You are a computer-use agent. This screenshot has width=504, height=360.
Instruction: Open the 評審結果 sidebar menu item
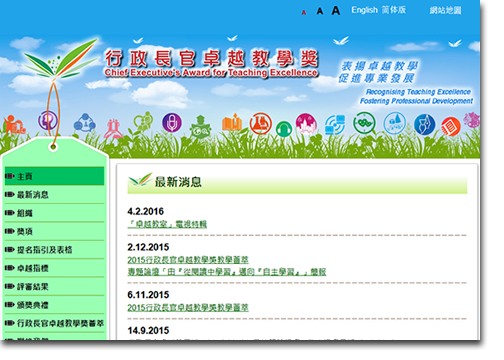[x=54, y=286]
